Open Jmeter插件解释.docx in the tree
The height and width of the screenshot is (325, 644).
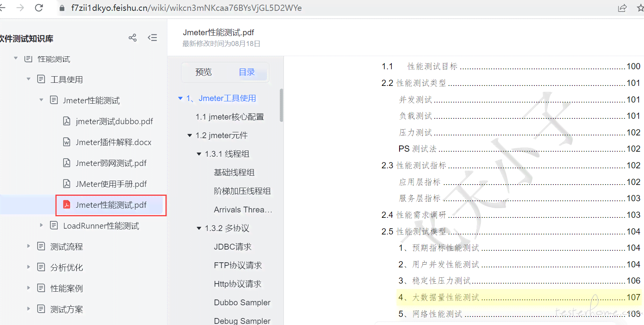tap(114, 142)
